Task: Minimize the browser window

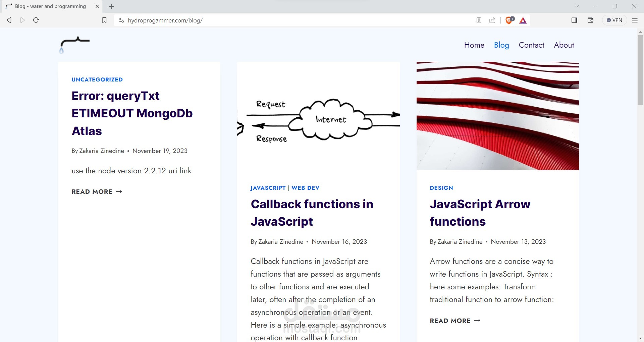Action: (x=596, y=6)
